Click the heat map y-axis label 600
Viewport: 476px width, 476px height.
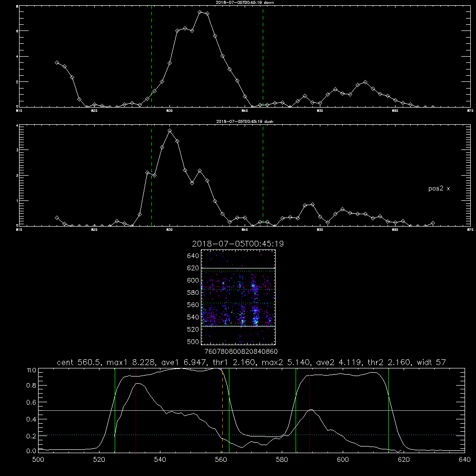[x=193, y=280]
